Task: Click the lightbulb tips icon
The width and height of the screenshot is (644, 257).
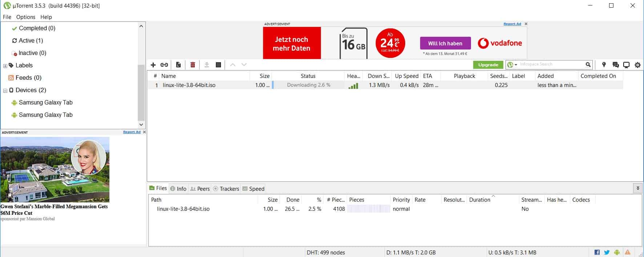Action: tap(604, 65)
